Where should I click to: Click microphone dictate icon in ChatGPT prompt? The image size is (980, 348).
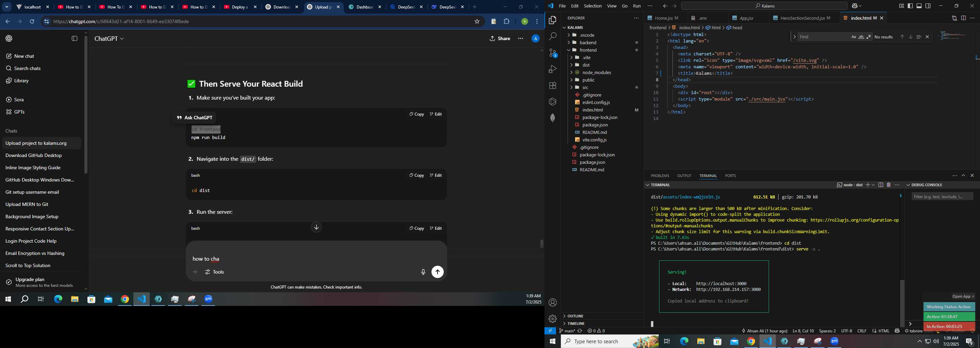click(423, 272)
